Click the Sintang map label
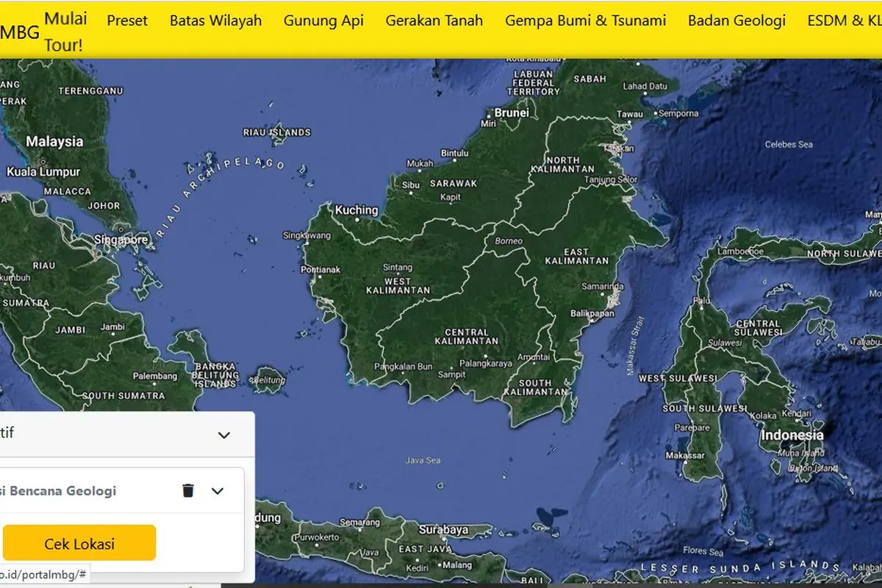Screen dimensions: 882x588 397,268
